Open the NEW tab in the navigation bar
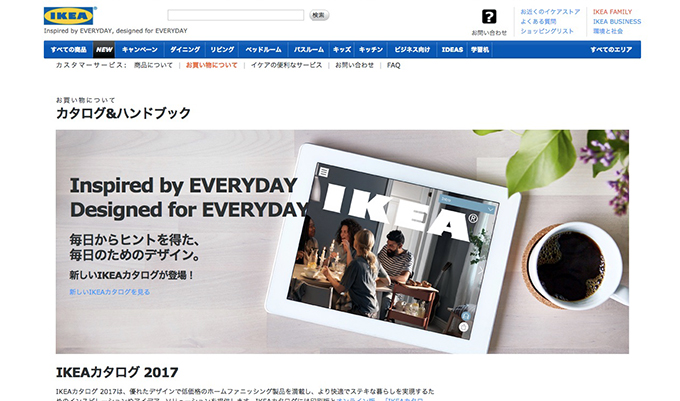 tap(104, 49)
